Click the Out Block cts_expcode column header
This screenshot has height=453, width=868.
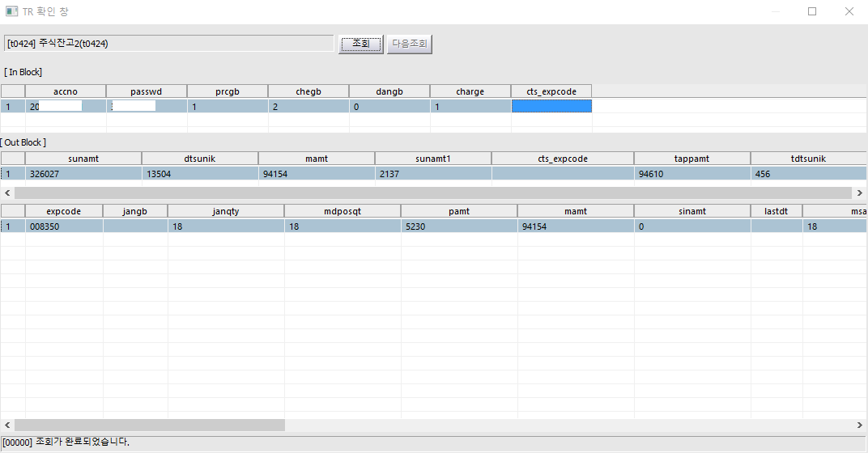point(563,159)
